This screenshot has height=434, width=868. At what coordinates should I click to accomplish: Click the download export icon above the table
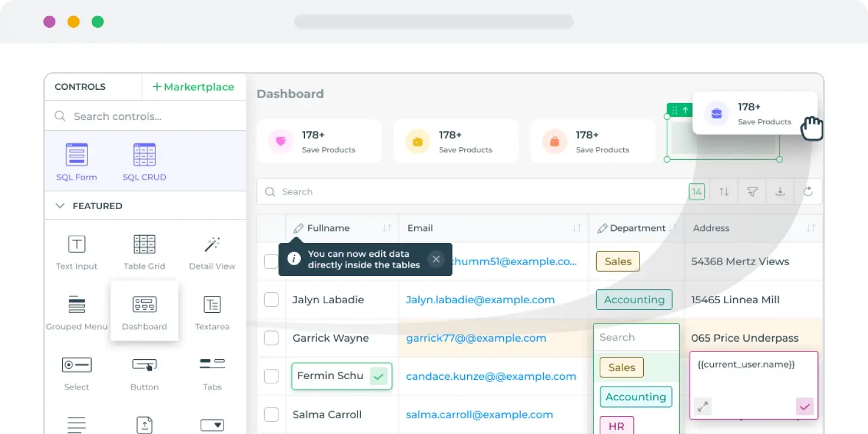point(780,191)
